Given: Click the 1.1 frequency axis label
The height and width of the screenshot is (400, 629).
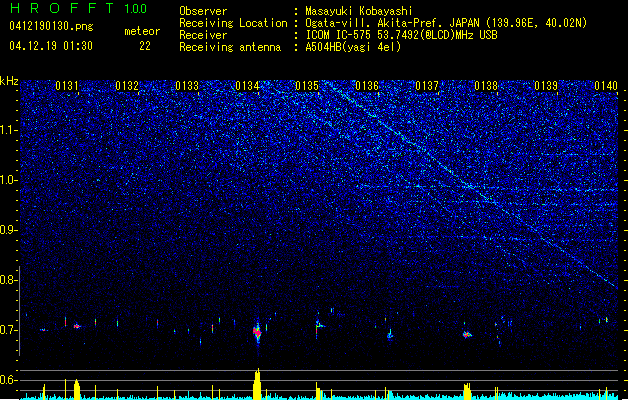Looking at the screenshot, I should 9,130.
